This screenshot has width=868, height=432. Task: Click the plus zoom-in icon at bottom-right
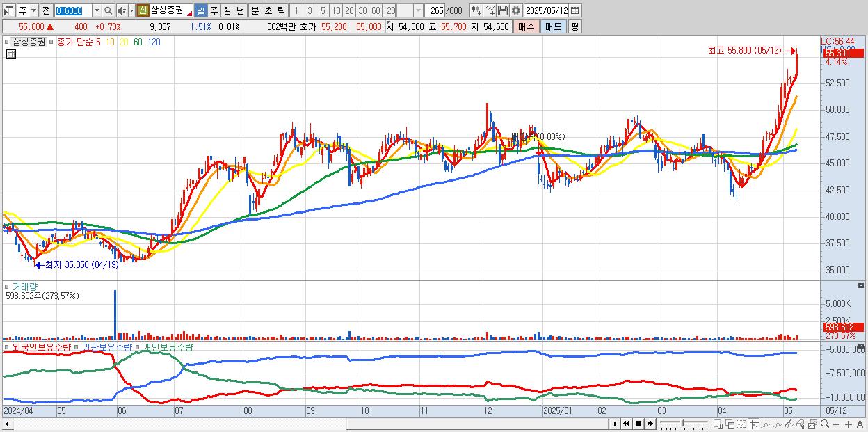848,424
